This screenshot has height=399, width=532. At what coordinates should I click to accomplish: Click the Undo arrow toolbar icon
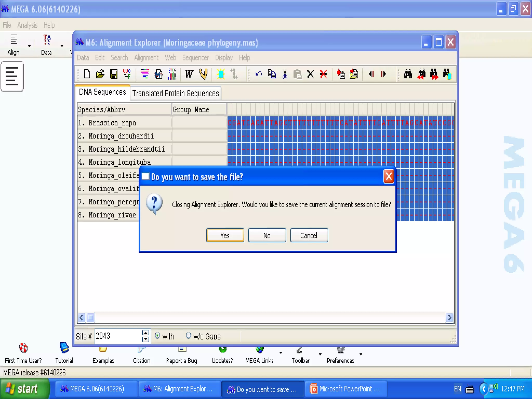tap(258, 74)
